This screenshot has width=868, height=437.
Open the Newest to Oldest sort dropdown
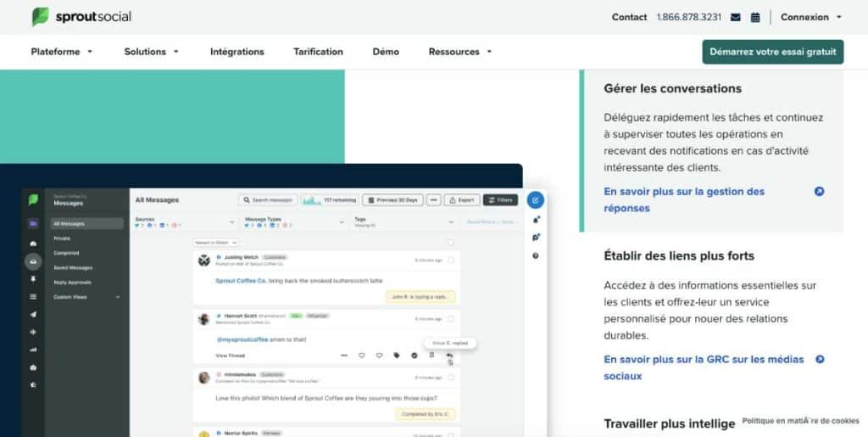[216, 243]
